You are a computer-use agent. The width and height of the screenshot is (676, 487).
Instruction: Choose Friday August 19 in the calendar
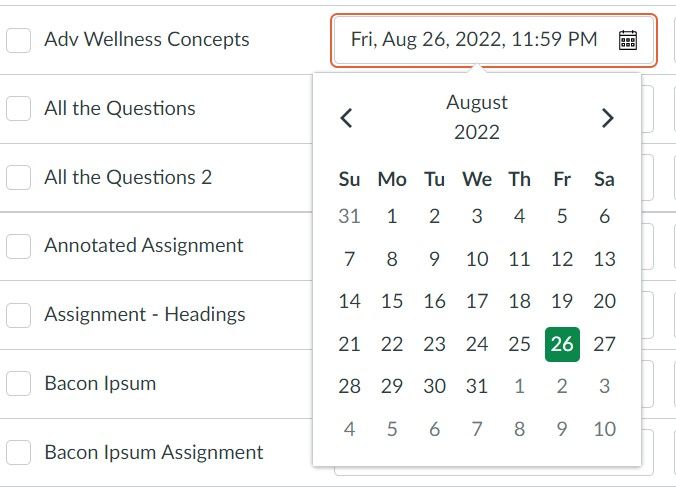coord(562,301)
